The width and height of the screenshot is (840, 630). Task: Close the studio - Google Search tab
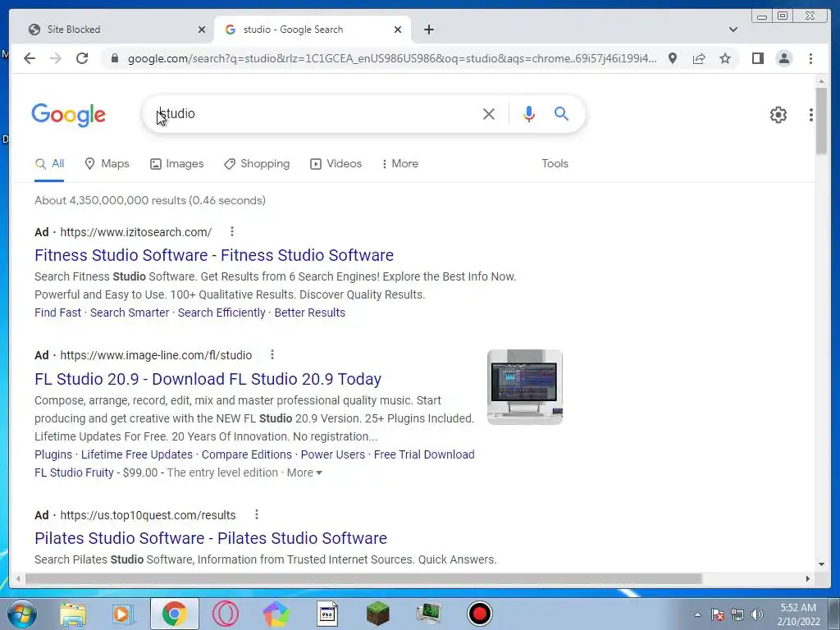coord(398,30)
